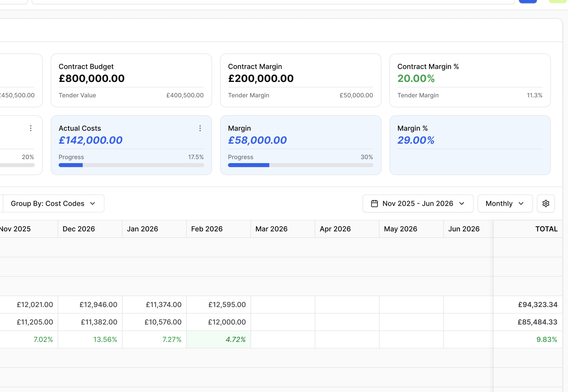The image size is (568, 392).
Task: Click the £800,000.00 contract budget value
Action: pyautogui.click(x=92, y=79)
